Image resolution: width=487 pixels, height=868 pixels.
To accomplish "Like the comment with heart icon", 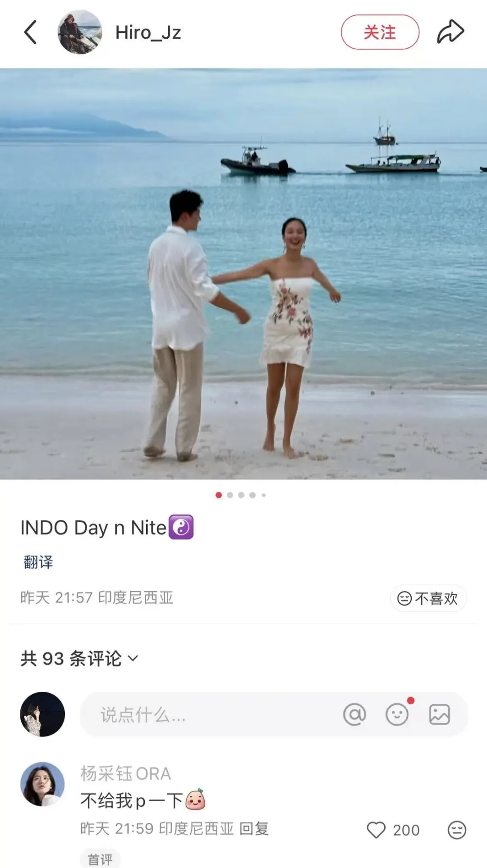I will click(376, 830).
